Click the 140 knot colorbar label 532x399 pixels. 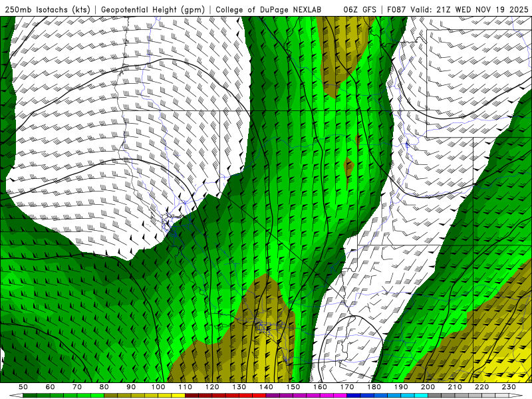(x=266, y=387)
